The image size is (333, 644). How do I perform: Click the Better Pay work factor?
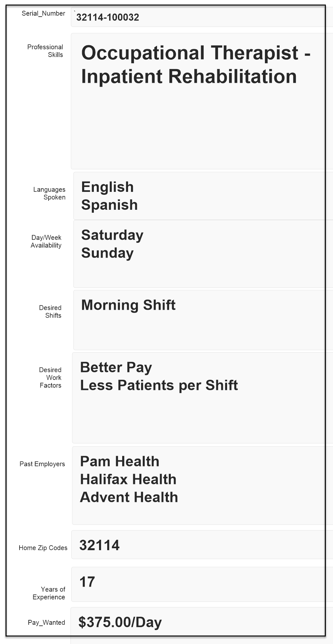pyautogui.click(x=116, y=367)
